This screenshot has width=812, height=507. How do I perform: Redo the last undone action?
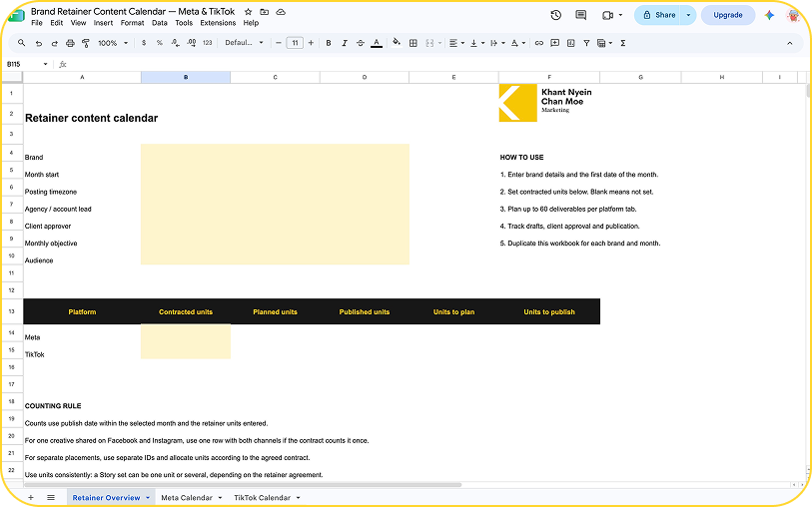coord(54,44)
